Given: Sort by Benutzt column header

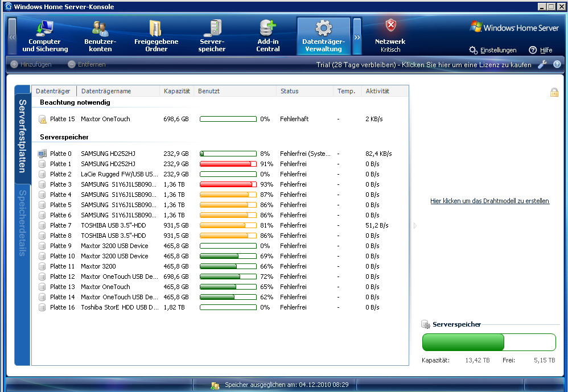Looking at the screenshot, I should click(x=235, y=91).
